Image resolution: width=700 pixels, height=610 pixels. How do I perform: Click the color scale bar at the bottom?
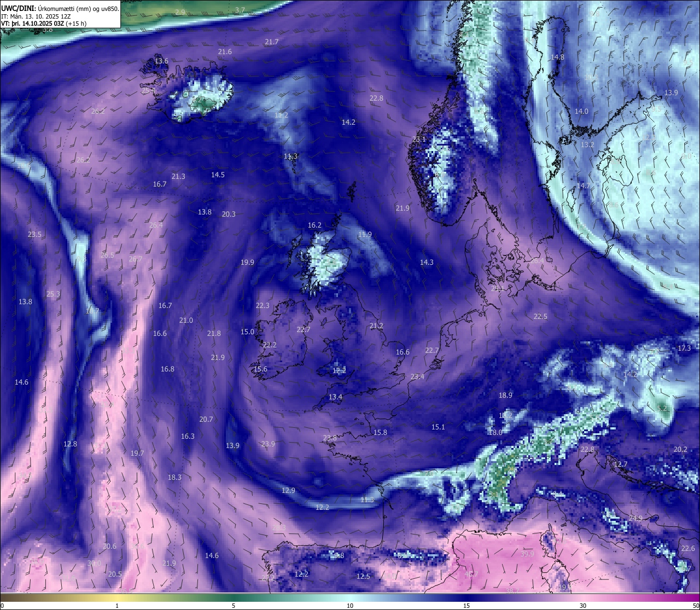[x=350, y=597]
